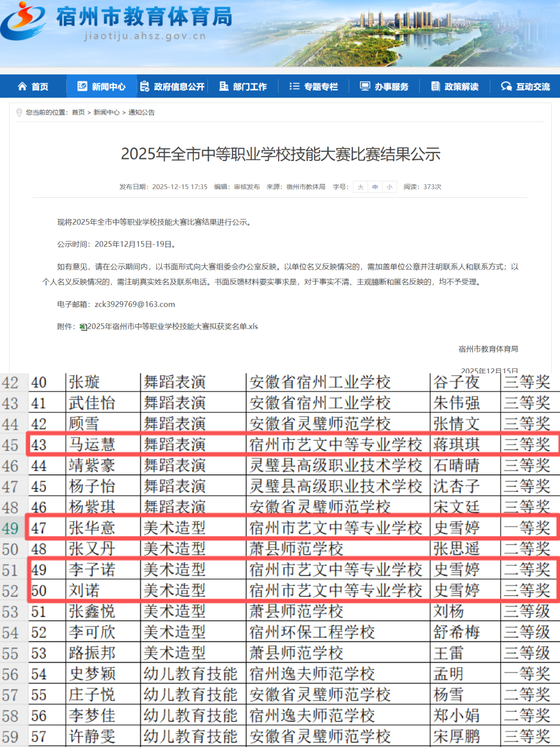Click the 新闻中心 breadcrumb link
This screenshot has width=560, height=747.
pyautogui.click(x=106, y=113)
